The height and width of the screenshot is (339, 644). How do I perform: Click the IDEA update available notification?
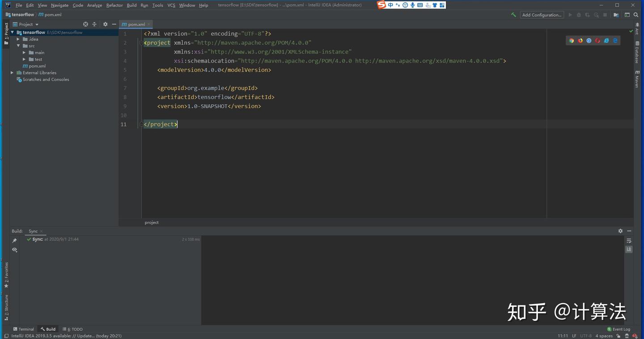click(x=66, y=336)
